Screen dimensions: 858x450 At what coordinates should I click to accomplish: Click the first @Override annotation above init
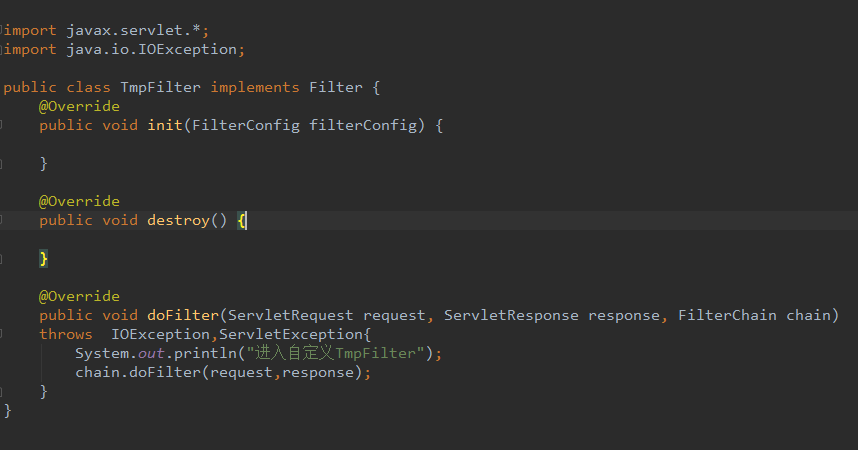(x=79, y=106)
